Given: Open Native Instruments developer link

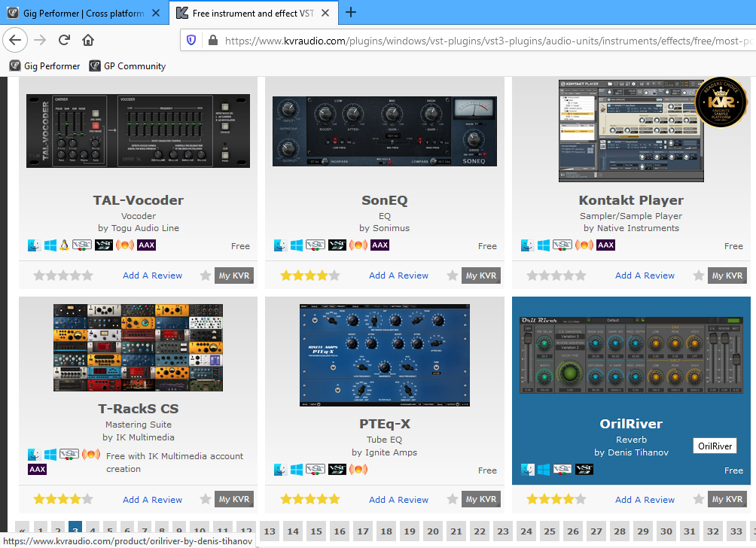Looking at the screenshot, I should pos(638,228).
